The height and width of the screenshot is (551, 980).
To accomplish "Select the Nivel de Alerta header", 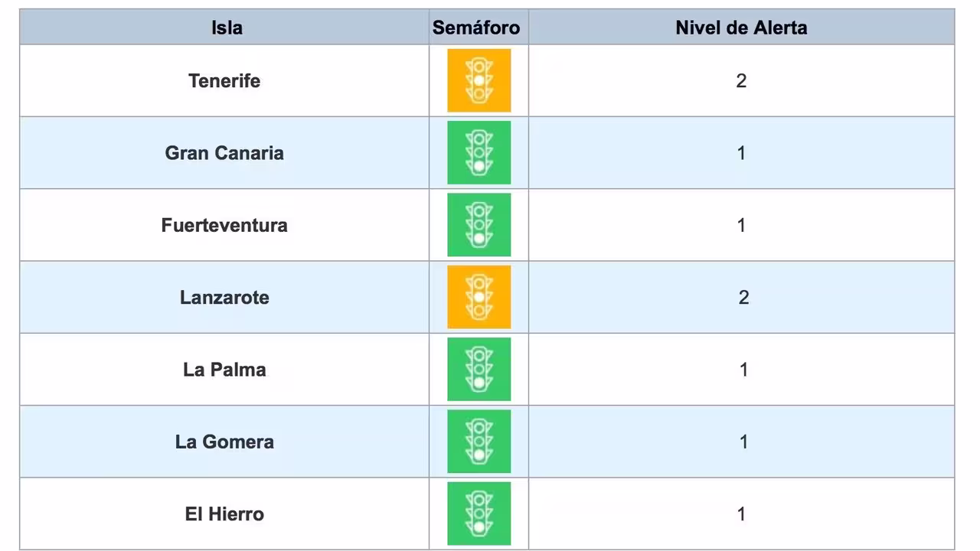I will coord(741,28).
